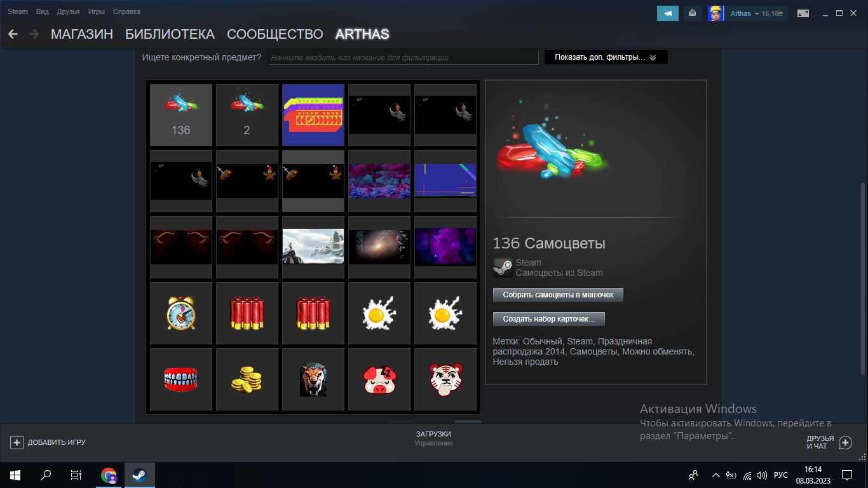Open Google Chrome from the taskbar
This screenshot has height=488, width=868.
(x=109, y=475)
